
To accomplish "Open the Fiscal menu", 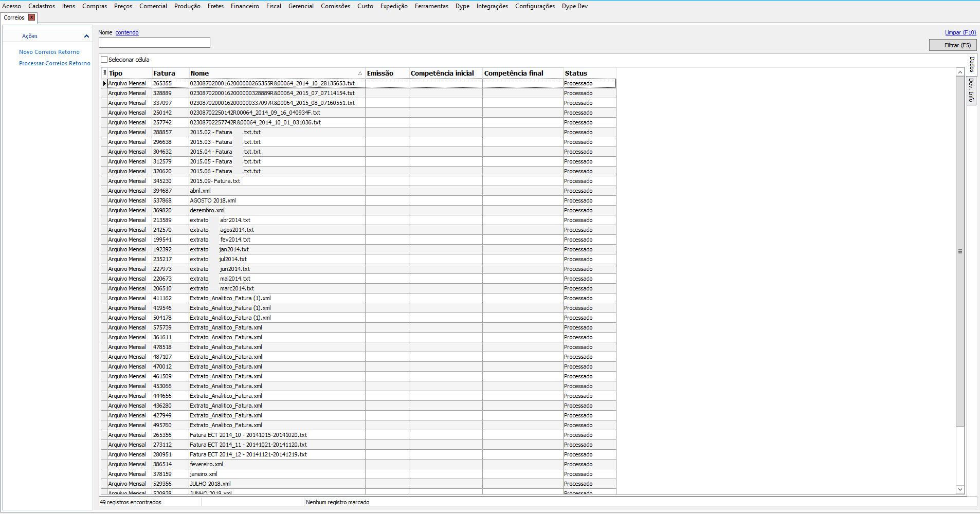I will (x=274, y=6).
